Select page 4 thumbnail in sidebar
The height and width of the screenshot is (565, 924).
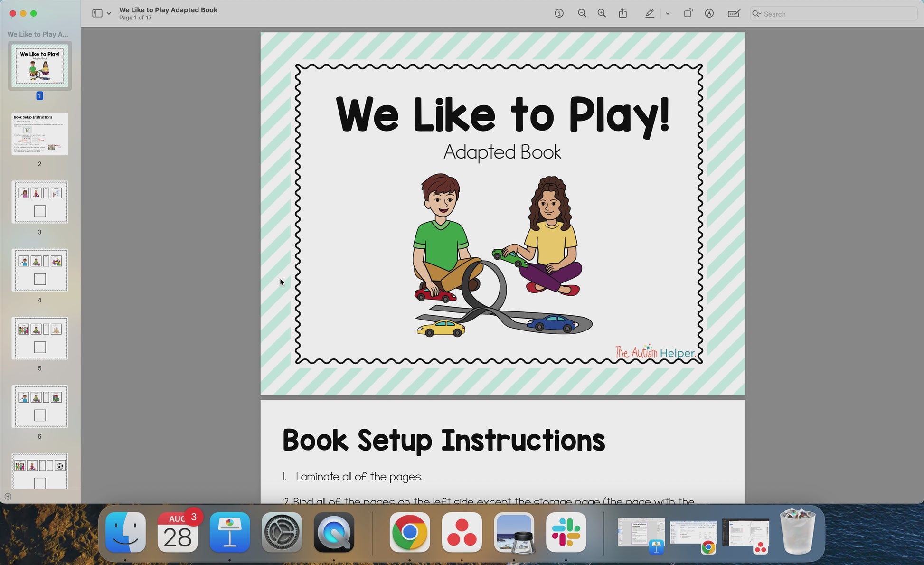(x=40, y=270)
